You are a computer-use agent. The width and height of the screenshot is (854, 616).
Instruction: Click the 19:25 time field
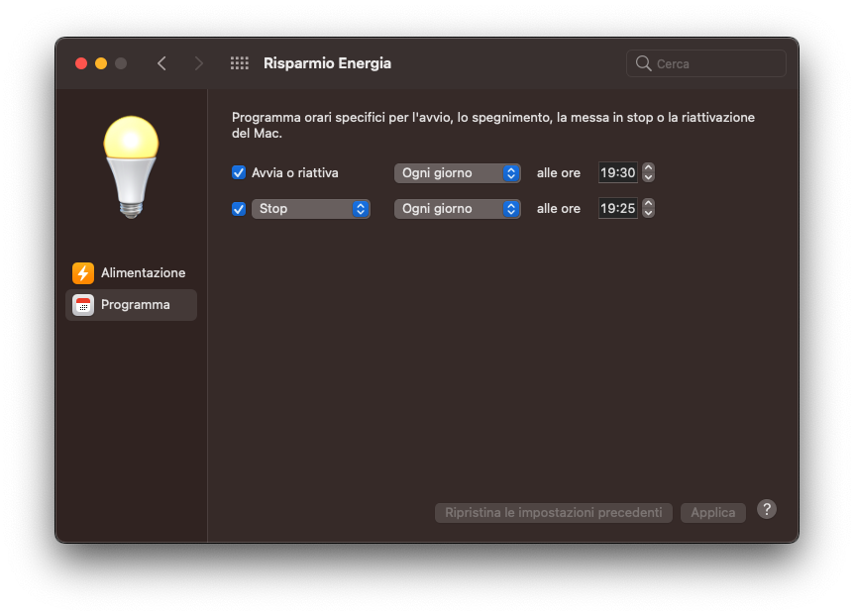pyautogui.click(x=617, y=209)
